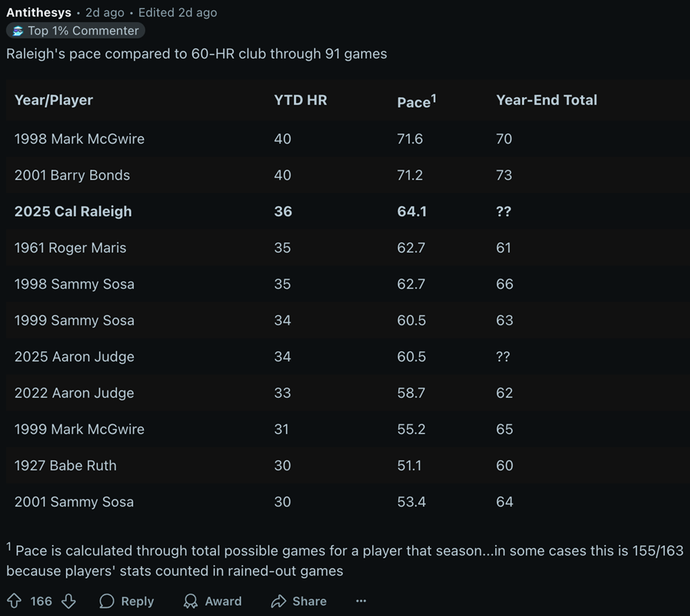Click the 1998 Mark McGwire table cell

click(80, 139)
